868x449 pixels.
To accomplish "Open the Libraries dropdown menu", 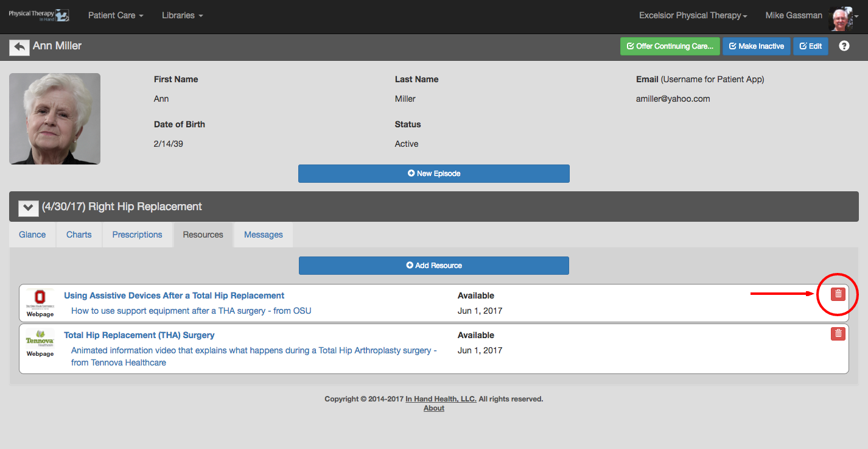I will tap(183, 15).
